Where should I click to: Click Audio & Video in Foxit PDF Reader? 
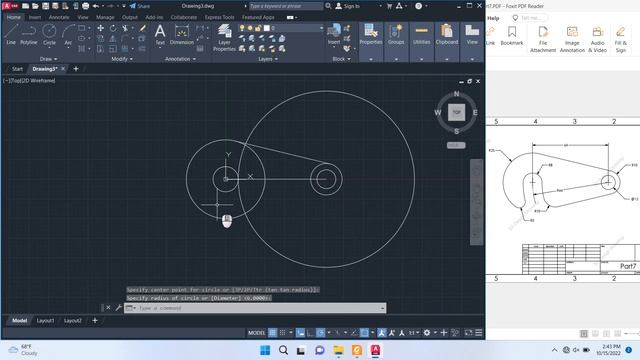click(x=598, y=40)
